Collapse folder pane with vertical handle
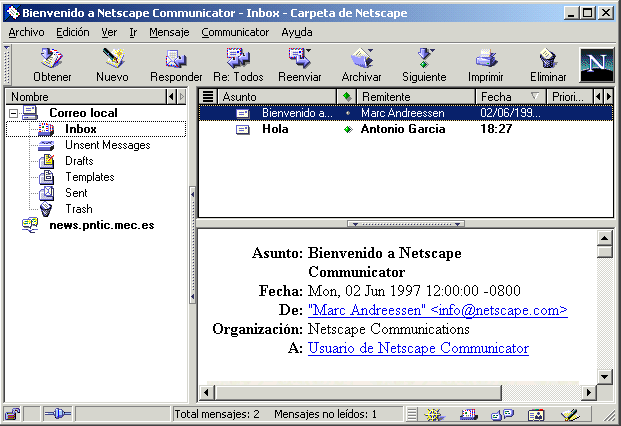The width and height of the screenshot is (621, 426). tap(192, 245)
